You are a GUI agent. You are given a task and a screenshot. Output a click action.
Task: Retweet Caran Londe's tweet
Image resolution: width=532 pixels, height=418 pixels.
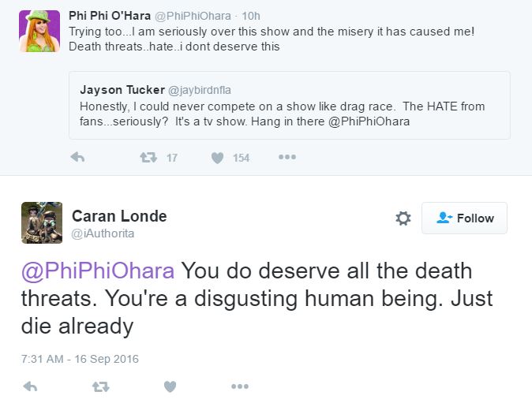[x=100, y=386]
